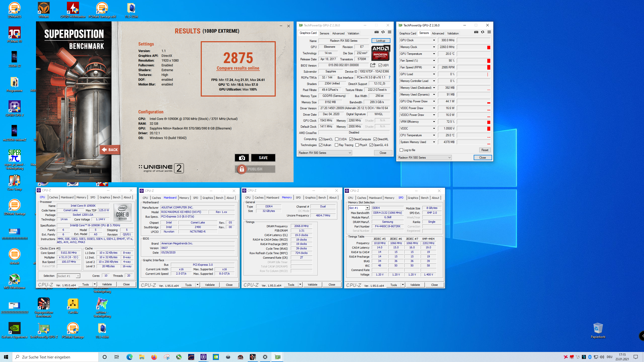Click Compare results online link
644x362 pixels.
[x=238, y=68]
